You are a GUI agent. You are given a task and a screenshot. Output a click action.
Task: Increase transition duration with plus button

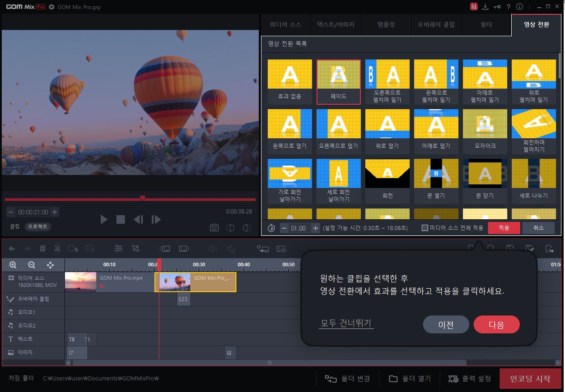tap(316, 228)
